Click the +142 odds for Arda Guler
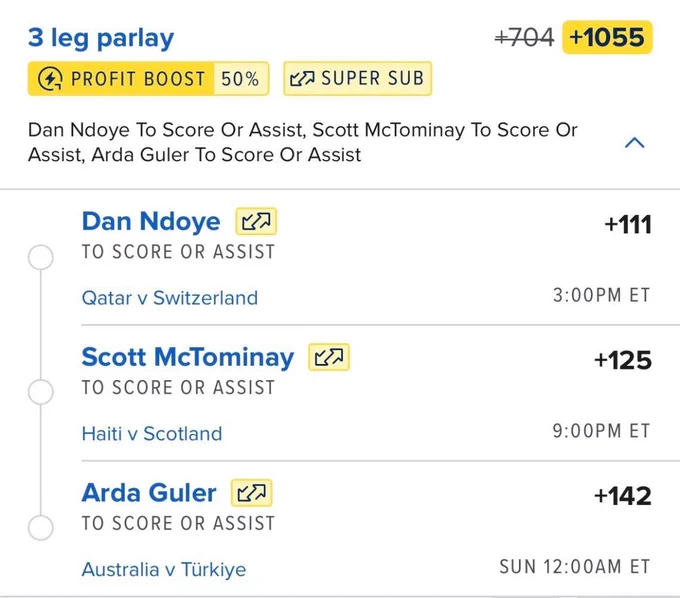Viewport: 680px width, 598px height. pos(623,496)
